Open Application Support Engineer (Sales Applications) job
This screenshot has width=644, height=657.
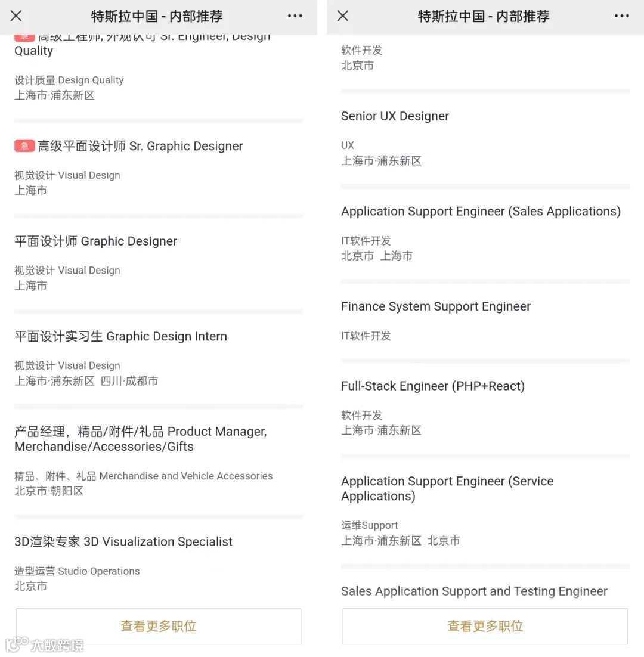coord(481,211)
